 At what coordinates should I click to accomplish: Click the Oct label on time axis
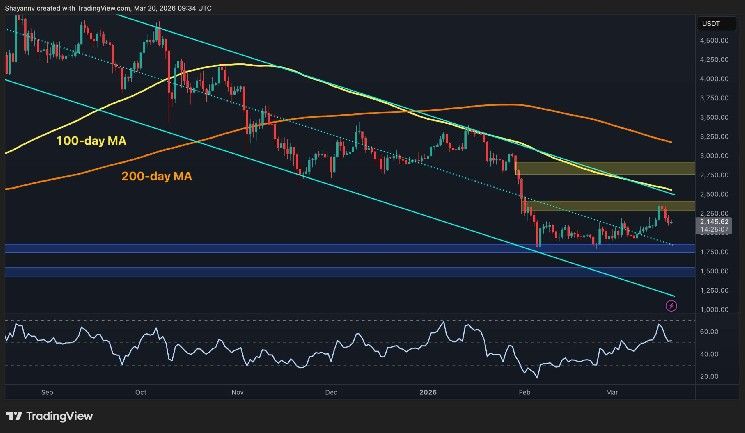(x=141, y=393)
